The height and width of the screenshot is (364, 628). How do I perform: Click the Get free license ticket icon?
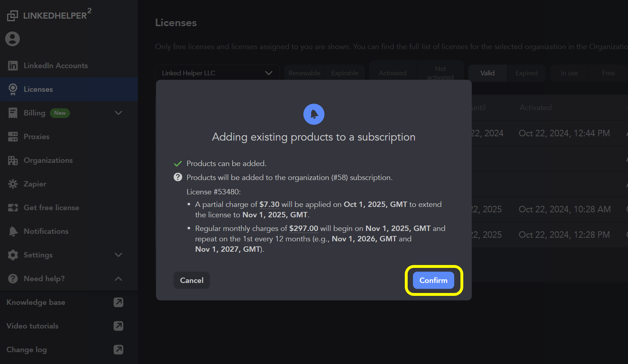(13, 208)
